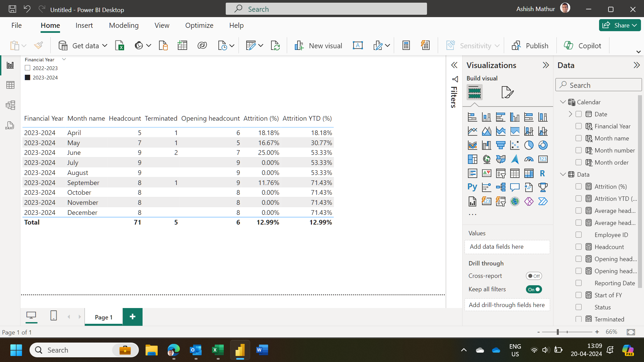Turn off Keep all filters toggle

(534, 289)
